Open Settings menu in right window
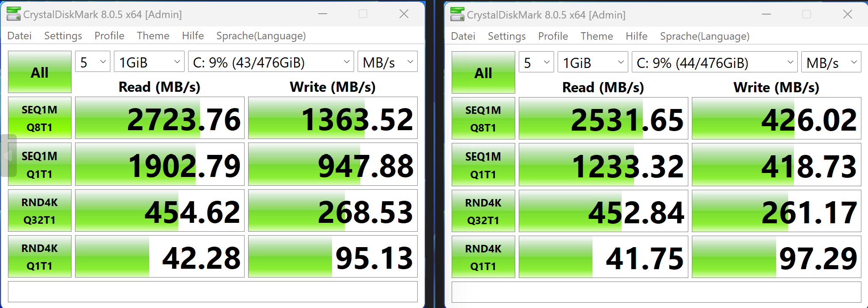 click(507, 36)
